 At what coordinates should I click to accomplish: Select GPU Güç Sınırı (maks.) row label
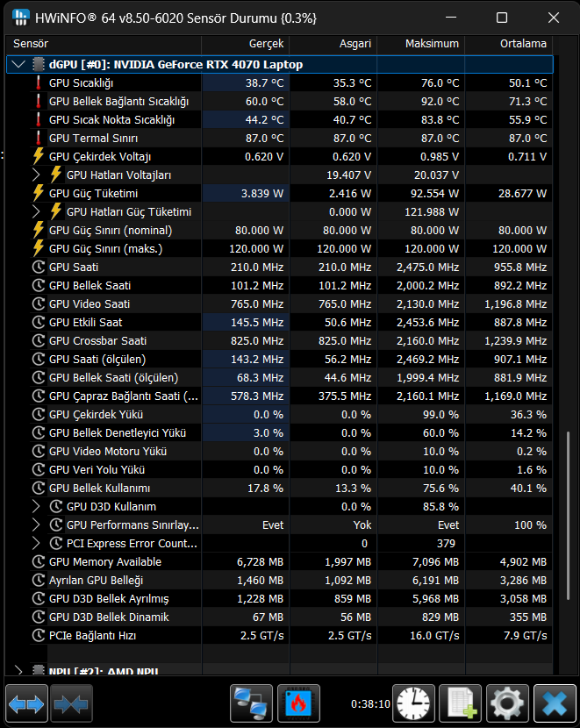(x=106, y=249)
